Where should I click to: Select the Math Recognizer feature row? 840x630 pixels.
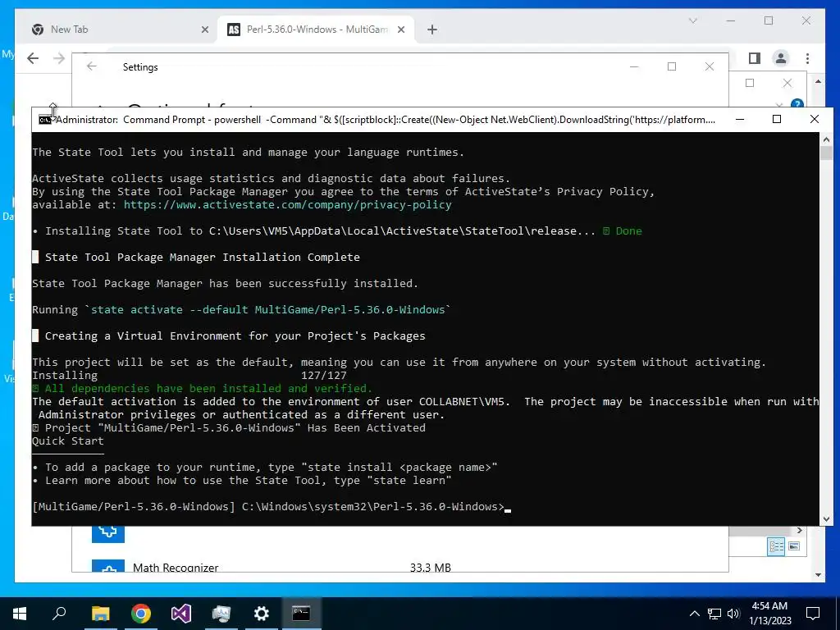(x=400, y=567)
